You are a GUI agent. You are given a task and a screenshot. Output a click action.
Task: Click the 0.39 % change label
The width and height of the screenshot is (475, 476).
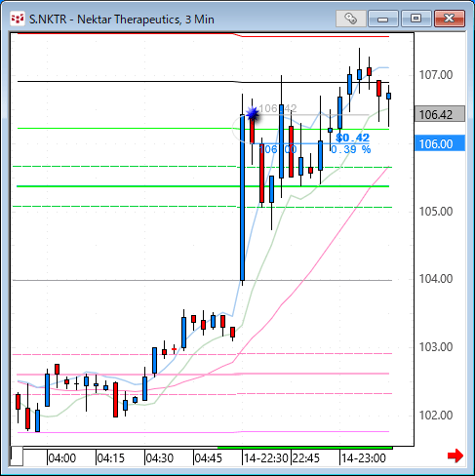click(x=351, y=149)
